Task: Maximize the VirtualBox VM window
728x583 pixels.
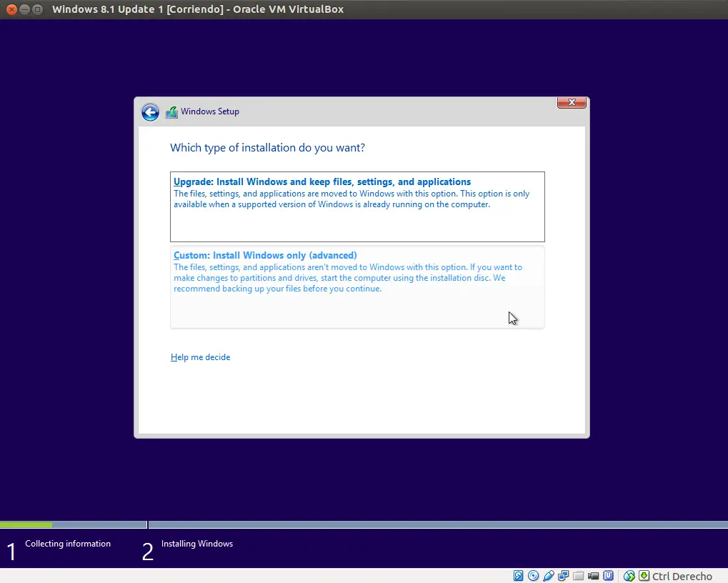Action: tap(38, 9)
